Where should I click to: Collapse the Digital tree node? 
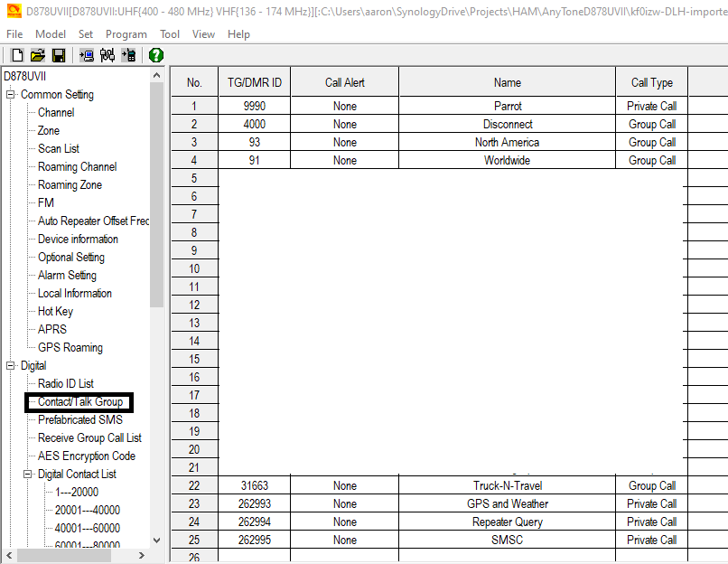tap(11, 366)
